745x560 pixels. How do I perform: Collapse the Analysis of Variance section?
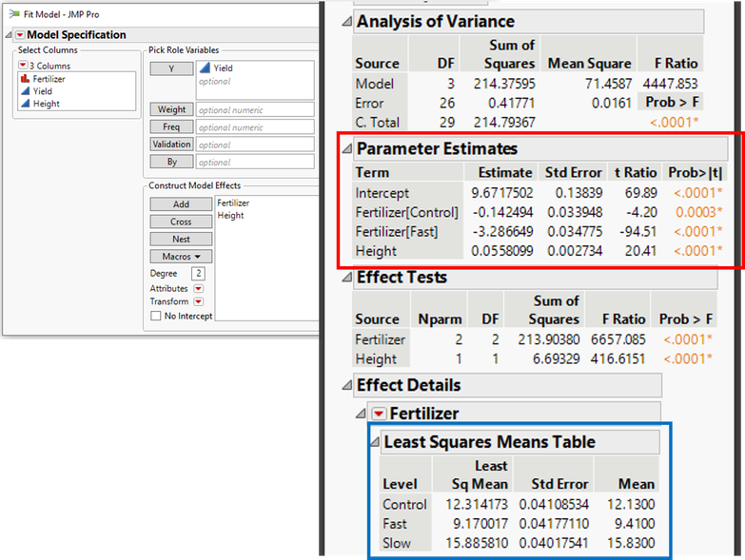click(347, 21)
